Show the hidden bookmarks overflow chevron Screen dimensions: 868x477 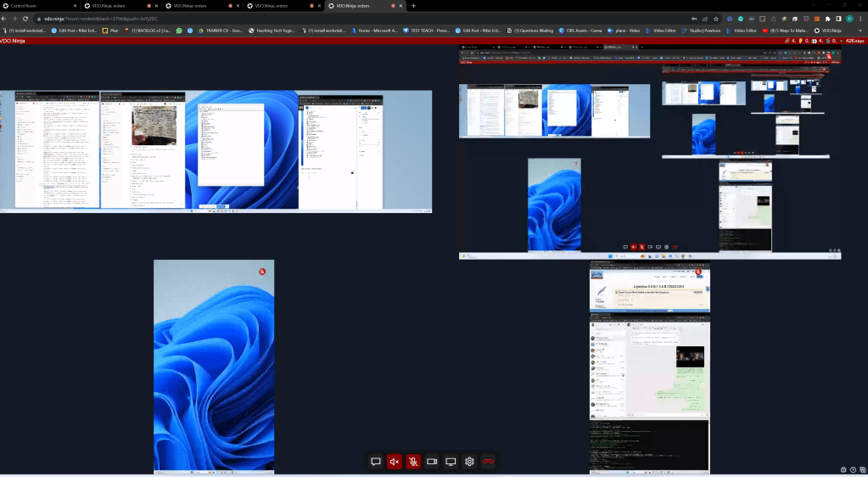click(x=860, y=31)
